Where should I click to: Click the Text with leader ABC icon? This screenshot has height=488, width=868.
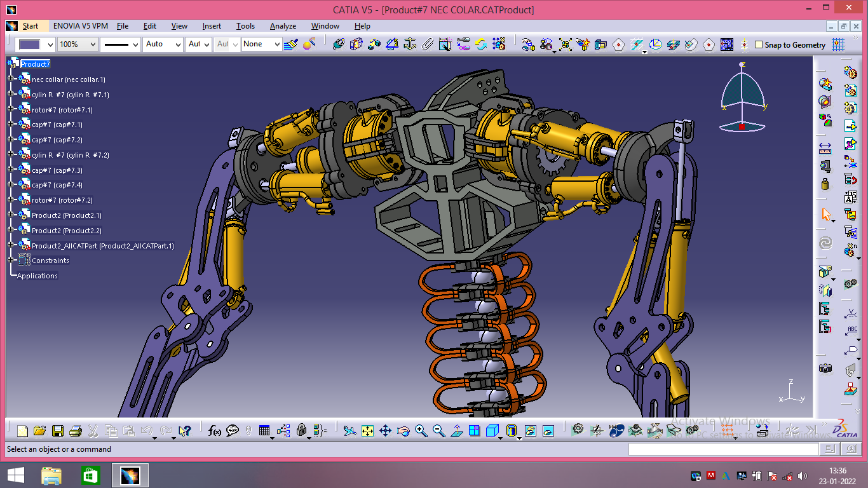point(851,331)
